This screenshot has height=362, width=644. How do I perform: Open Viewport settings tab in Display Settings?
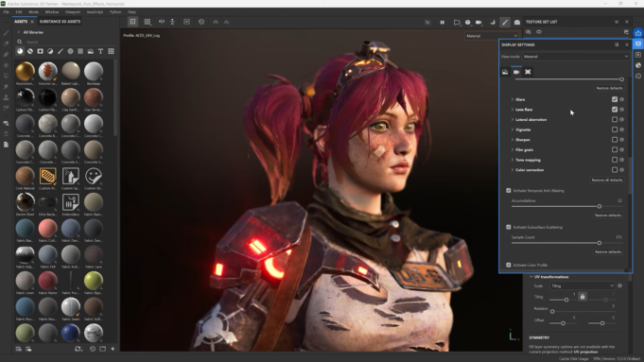tap(528, 72)
